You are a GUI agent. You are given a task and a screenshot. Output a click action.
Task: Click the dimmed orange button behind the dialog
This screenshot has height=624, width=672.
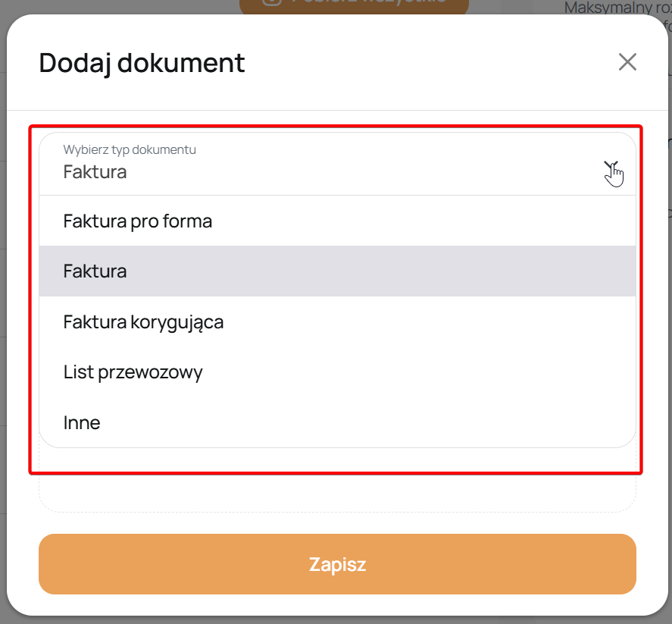[354, 6]
